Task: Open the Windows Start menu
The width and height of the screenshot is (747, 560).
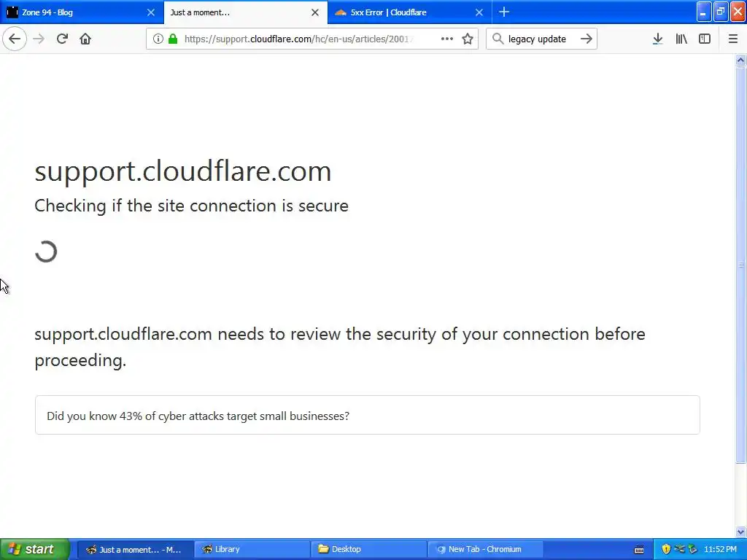Action: pyautogui.click(x=34, y=549)
